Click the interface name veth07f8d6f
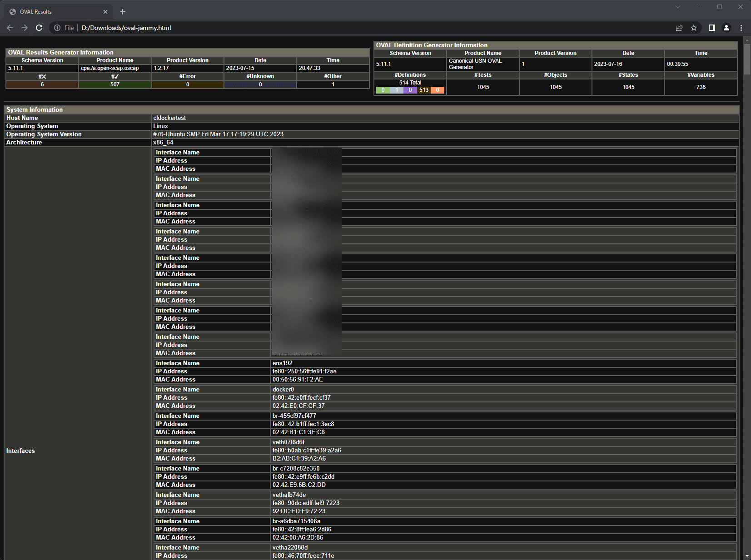Viewport: 751px width, 560px height. (288, 442)
